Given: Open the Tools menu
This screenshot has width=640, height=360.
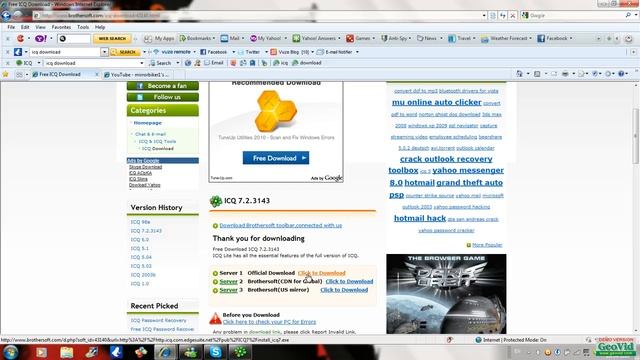Looking at the screenshot, I should point(83,27).
